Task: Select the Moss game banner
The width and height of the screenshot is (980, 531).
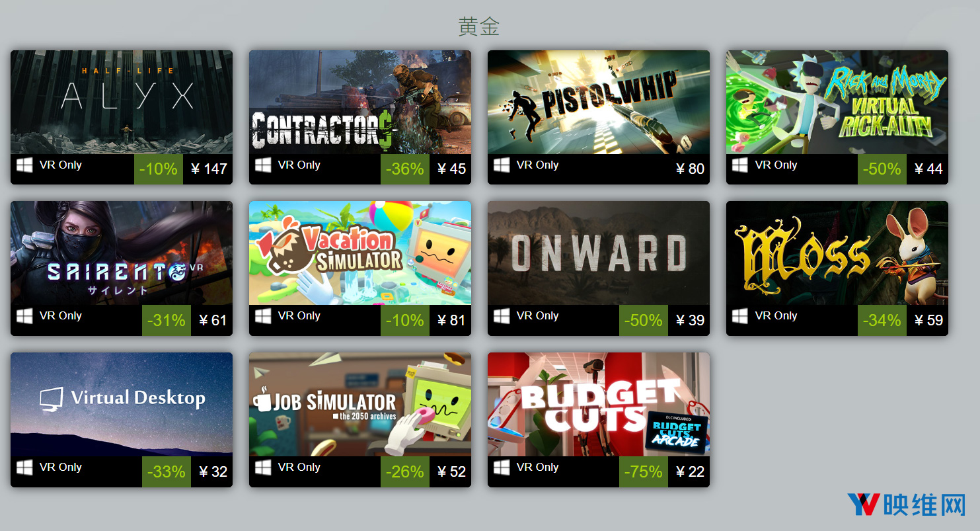Action: pos(837,253)
